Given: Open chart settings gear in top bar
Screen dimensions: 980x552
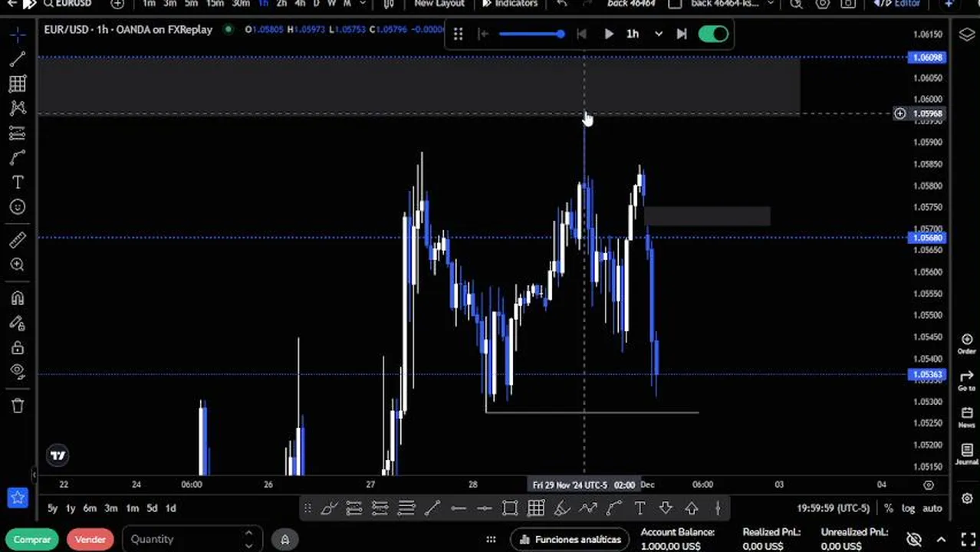Looking at the screenshot, I should [x=823, y=4].
